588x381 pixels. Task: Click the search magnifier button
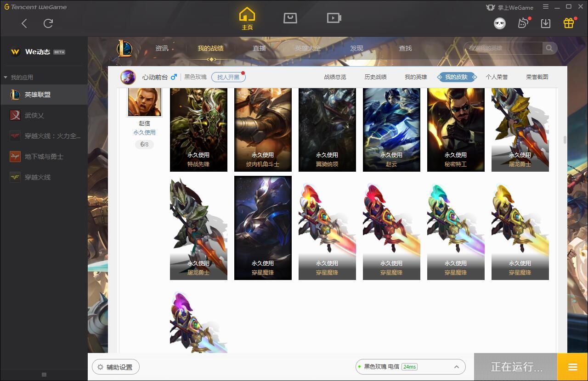point(549,48)
